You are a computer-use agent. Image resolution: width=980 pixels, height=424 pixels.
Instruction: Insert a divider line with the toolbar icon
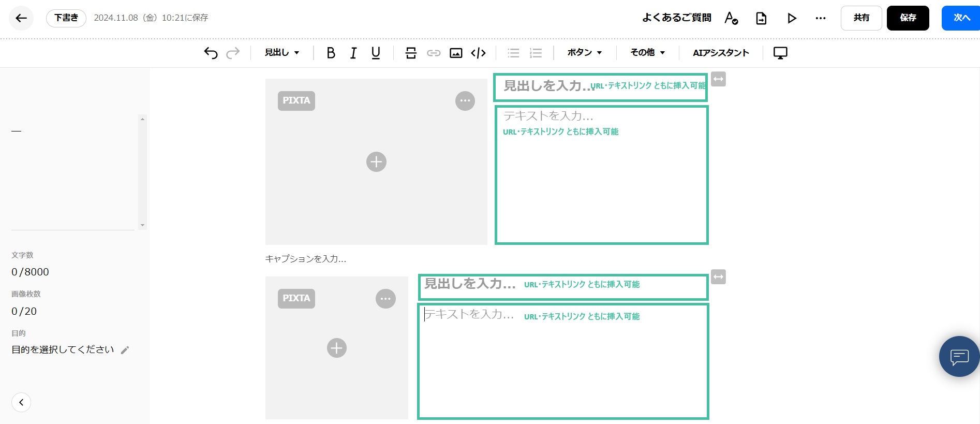411,53
